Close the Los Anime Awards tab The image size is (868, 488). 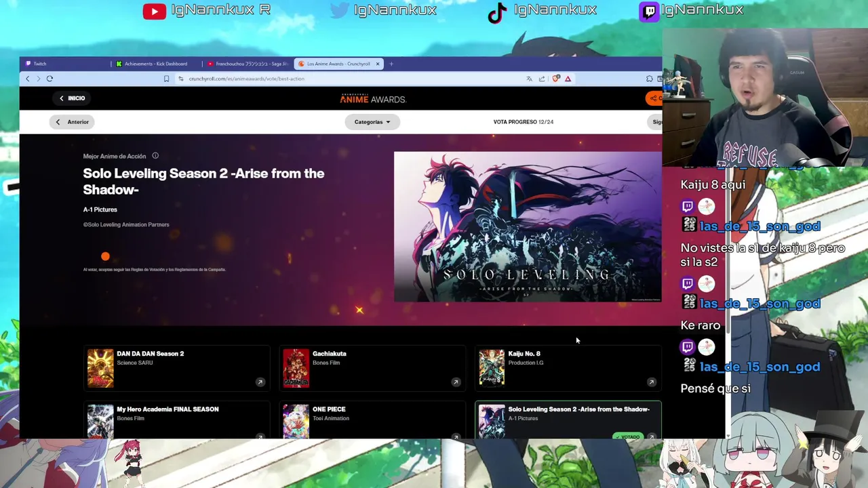(x=378, y=64)
